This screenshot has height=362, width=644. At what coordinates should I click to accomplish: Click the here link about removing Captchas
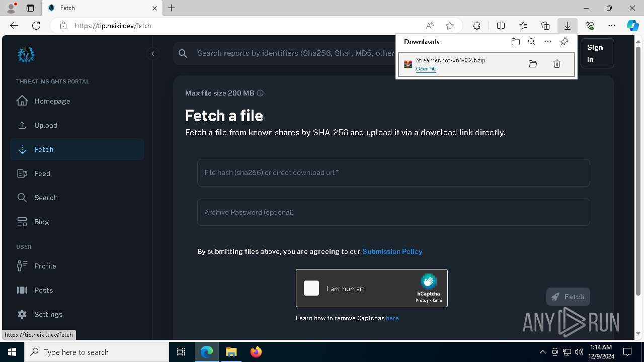click(392, 318)
